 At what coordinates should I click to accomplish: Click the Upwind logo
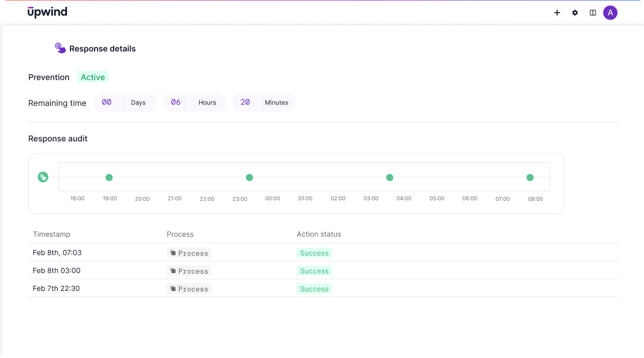[47, 12]
